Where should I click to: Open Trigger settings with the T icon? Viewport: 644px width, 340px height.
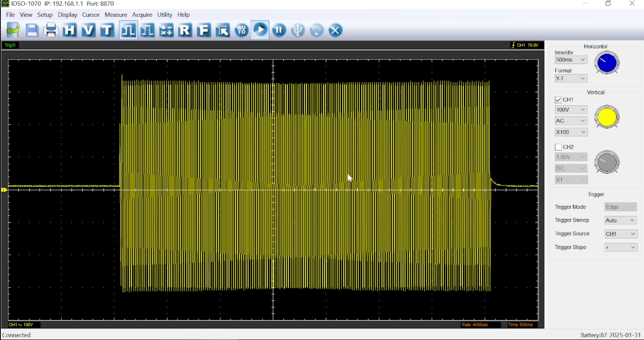pos(107,30)
